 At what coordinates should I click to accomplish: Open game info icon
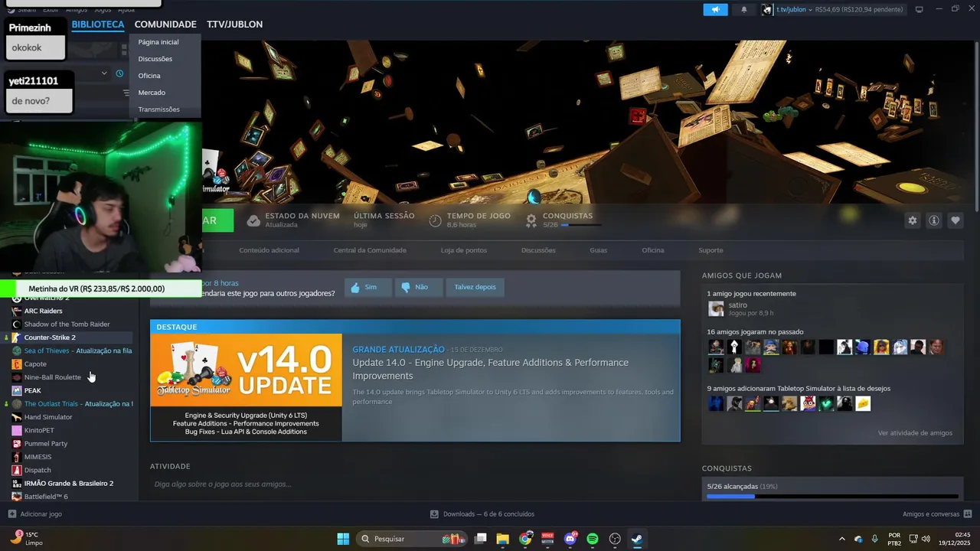click(x=934, y=220)
